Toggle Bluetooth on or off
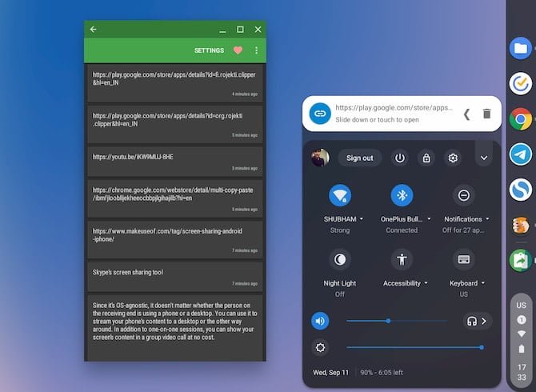The image size is (536, 392). tap(402, 195)
